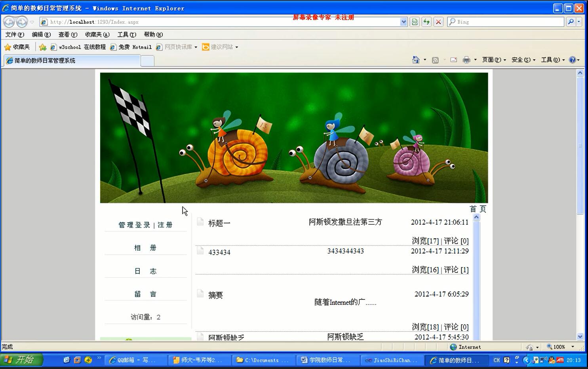This screenshot has height=369, width=588.
Task: Open the 免费 Hotmail favorite link
Action: 131,47
